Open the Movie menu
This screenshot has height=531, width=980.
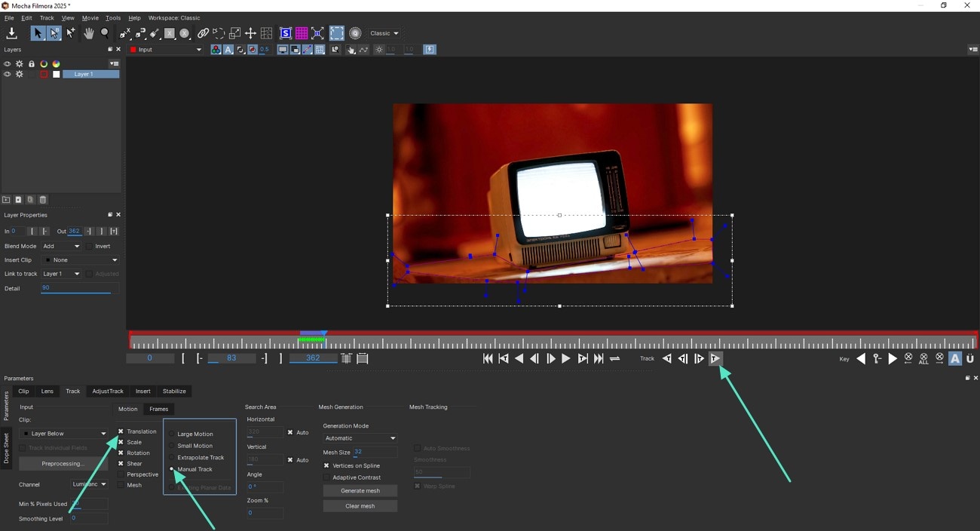pos(90,17)
